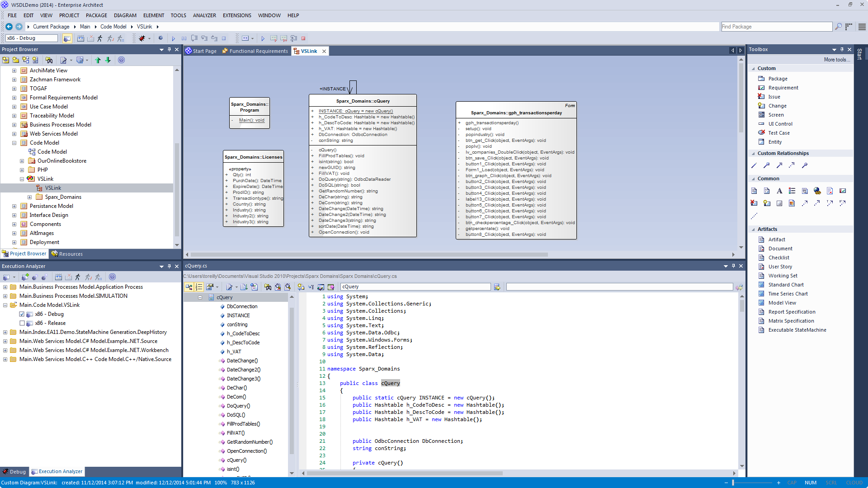Image resolution: width=868 pixels, height=488 pixels.
Task: Collapse the Artifacts toolbox section
Action: 753,230
